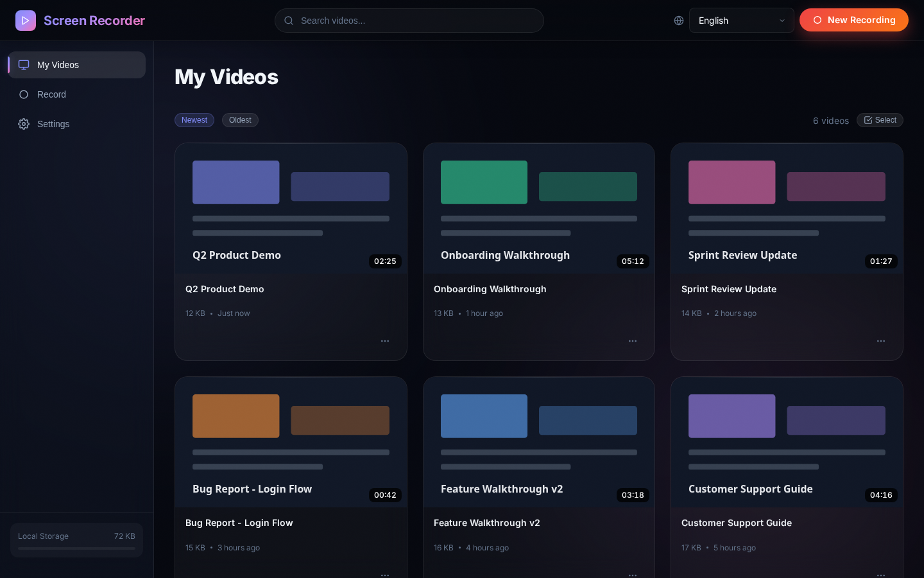
Task: Open the English language dropdown
Action: (742, 21)
